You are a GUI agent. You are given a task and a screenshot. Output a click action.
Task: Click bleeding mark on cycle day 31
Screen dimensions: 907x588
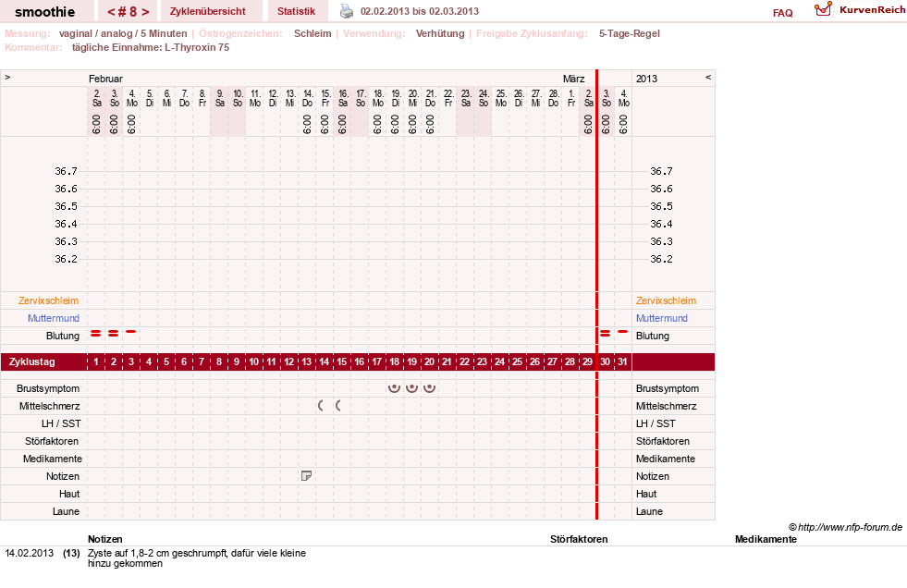click(622, 331)
